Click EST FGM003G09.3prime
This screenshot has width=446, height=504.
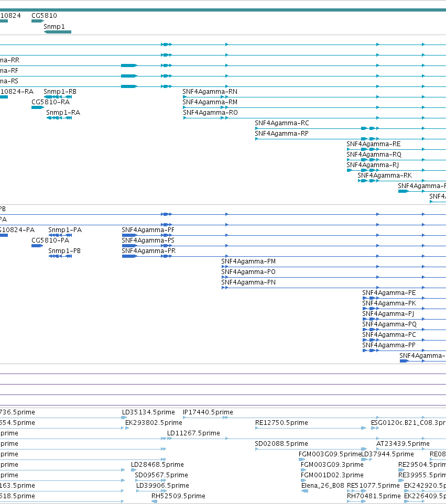pos(332,465)
